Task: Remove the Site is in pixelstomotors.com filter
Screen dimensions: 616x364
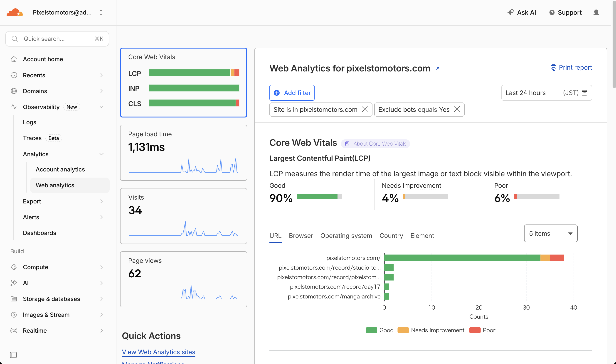Action: point(365,109)
